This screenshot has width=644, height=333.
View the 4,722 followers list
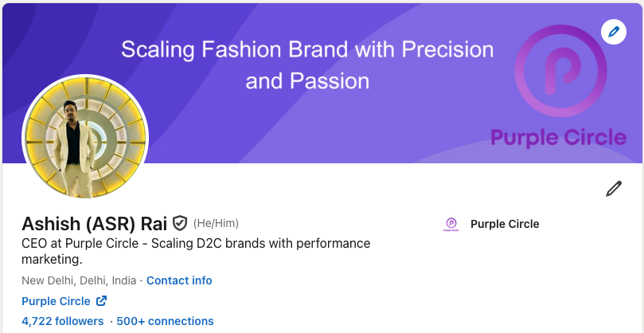pyautogui.click(x=62, y=321)
